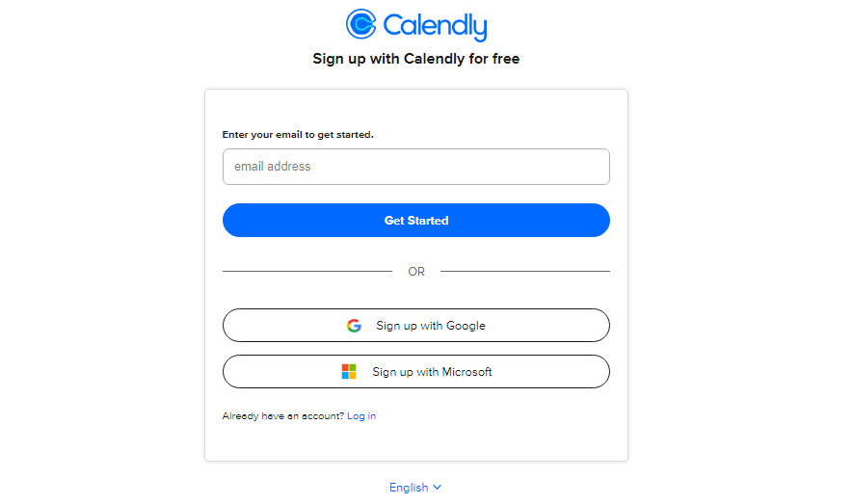Click the Calendly circular logo icon
Viewport: 853px width, 504px height.
[x=360, y=24]
